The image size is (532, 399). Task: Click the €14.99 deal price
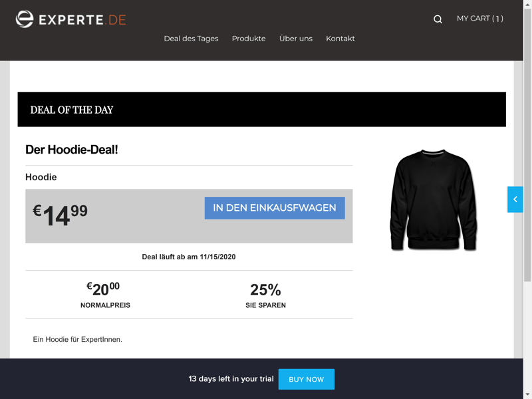tap(61, 215)
